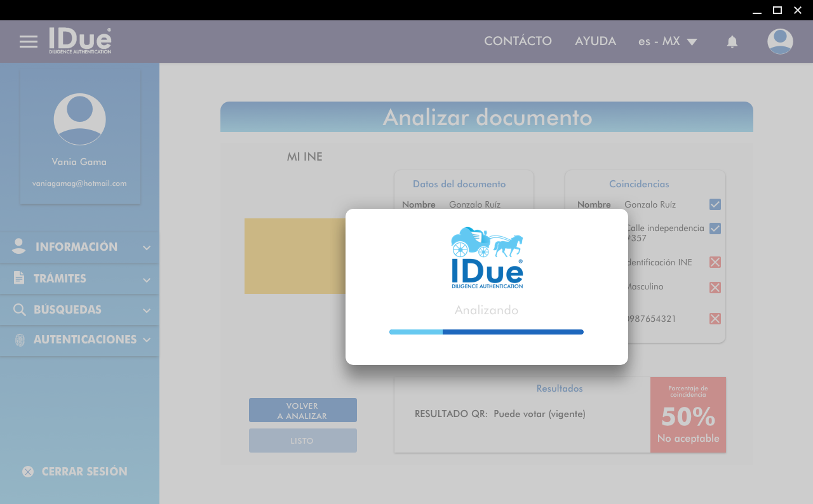Click the fingerprint icon beside Autenticaciones

(20, 340)
